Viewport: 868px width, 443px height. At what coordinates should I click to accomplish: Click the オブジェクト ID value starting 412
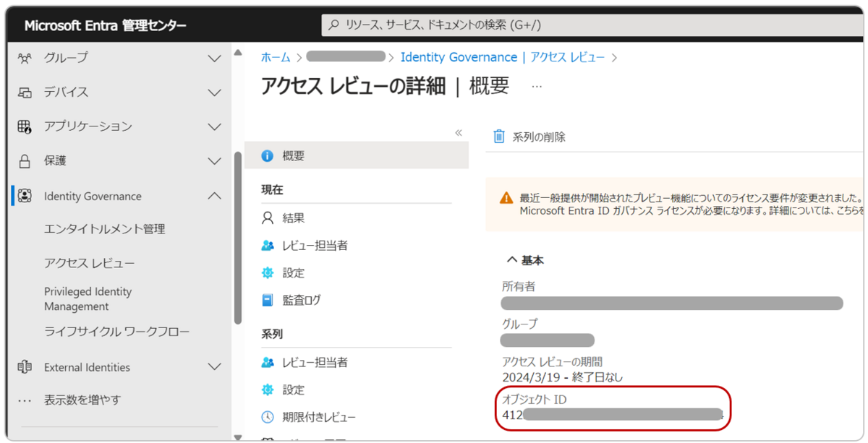[x=613, y=415]
